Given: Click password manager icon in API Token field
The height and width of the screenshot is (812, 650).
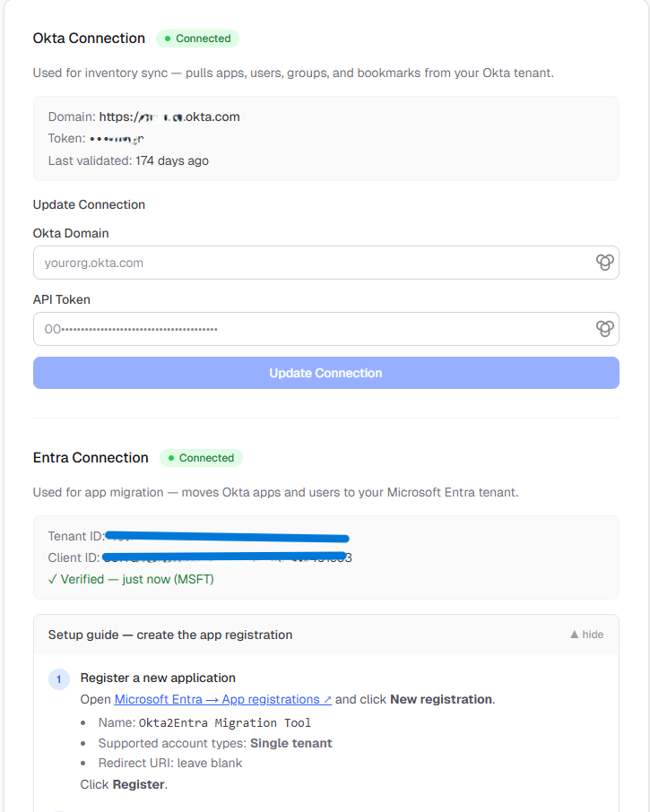Looking at the screenshot, I should [604, 329].
